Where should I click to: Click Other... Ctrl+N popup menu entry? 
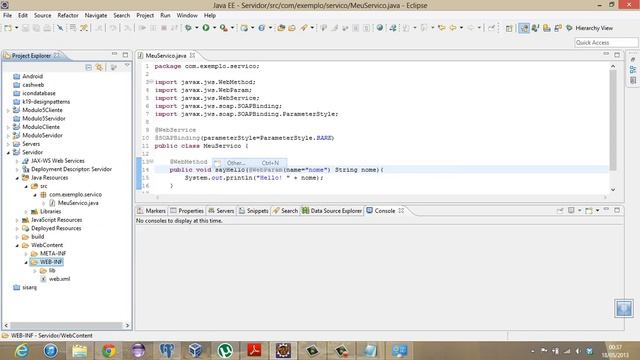click(249, 163)
